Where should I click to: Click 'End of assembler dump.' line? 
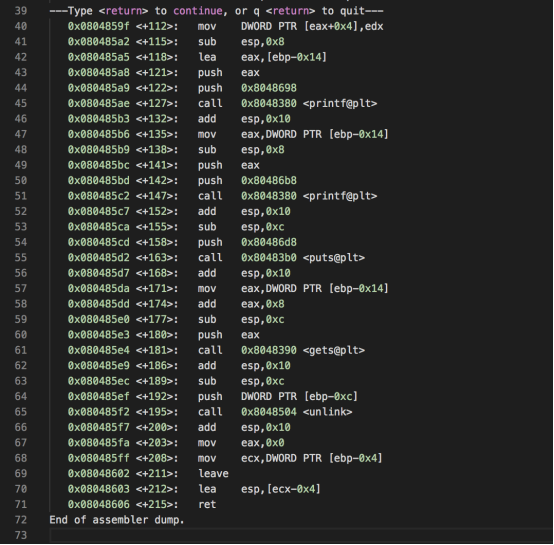pyautogui.click(x=117, y=520)
